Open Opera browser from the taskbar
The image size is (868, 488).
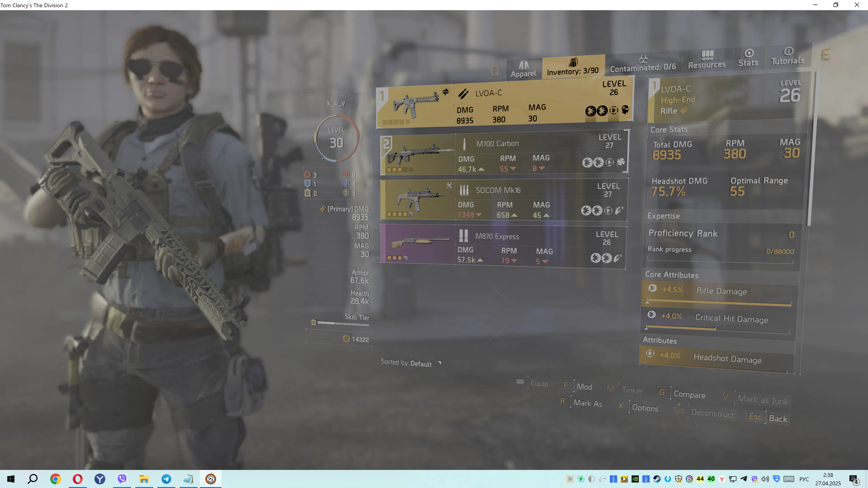(78, 479)
